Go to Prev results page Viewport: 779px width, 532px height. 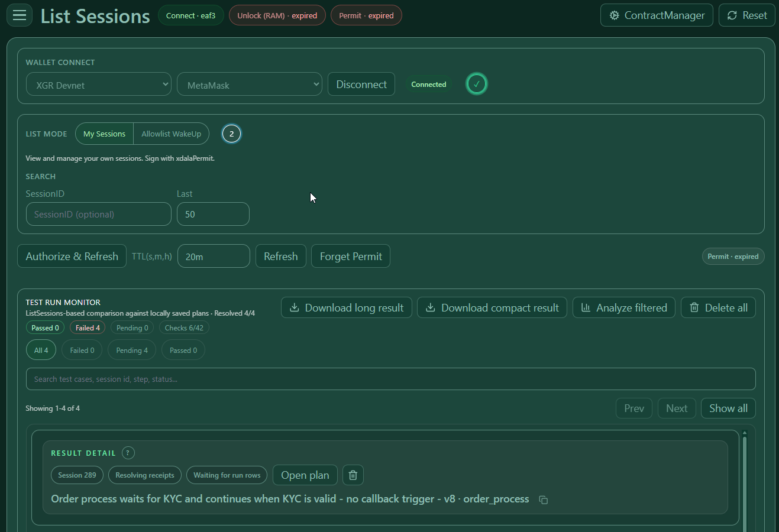tap(634, 408)
